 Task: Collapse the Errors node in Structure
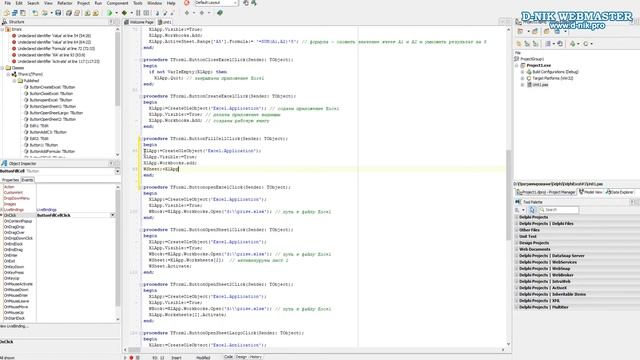2,29
